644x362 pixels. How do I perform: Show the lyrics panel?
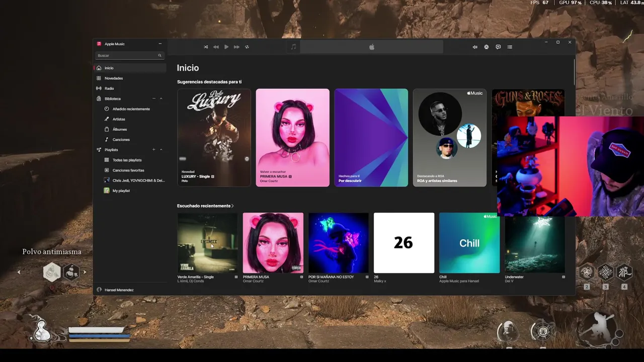click(498, 47)
